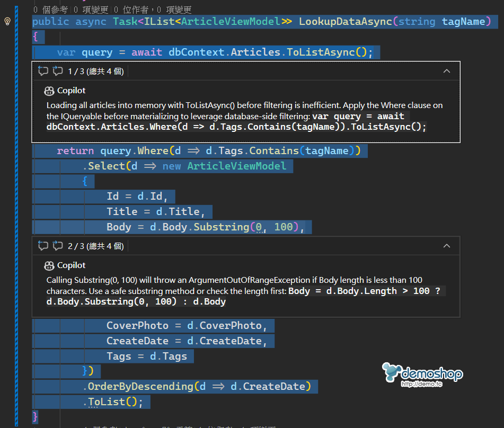Viewport: 504px width, 428px height.
Task: Go to next comment in 2/3 box
Action: pos(57,246)
